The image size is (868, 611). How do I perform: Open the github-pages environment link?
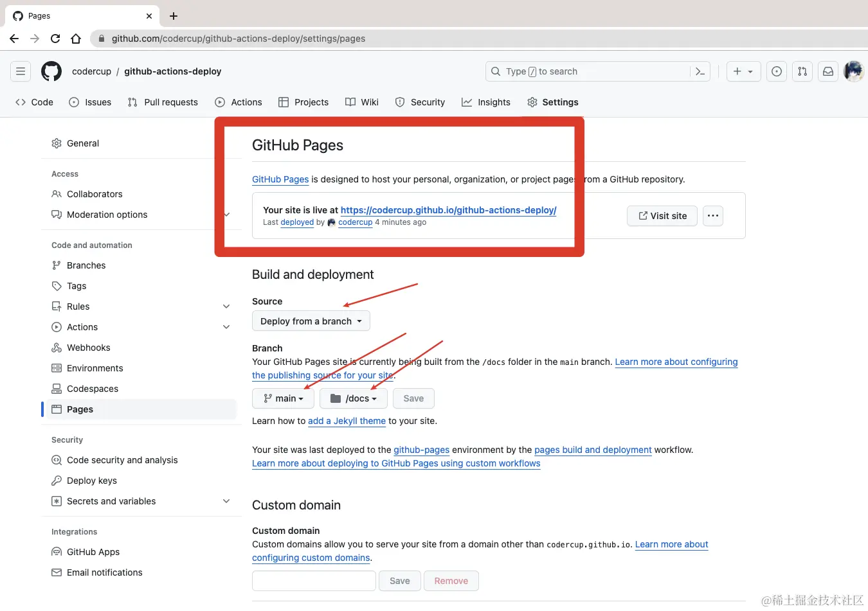click(422, 450)
